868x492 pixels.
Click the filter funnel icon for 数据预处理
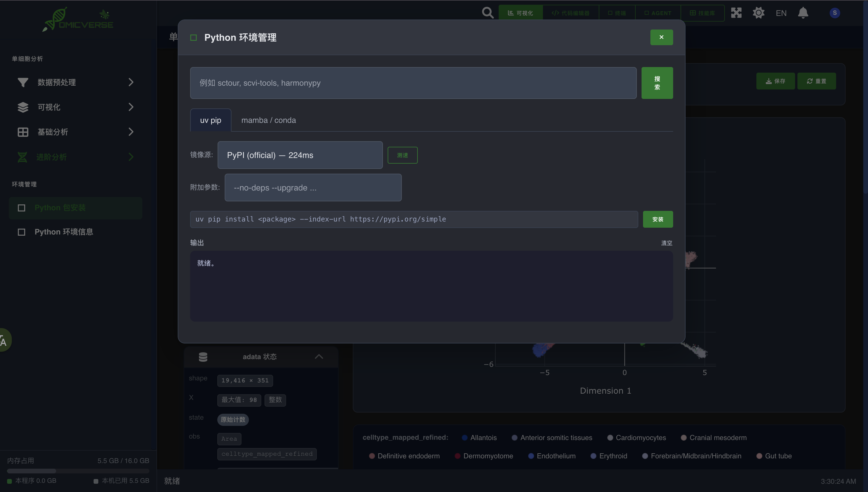(x=23, y=82)
